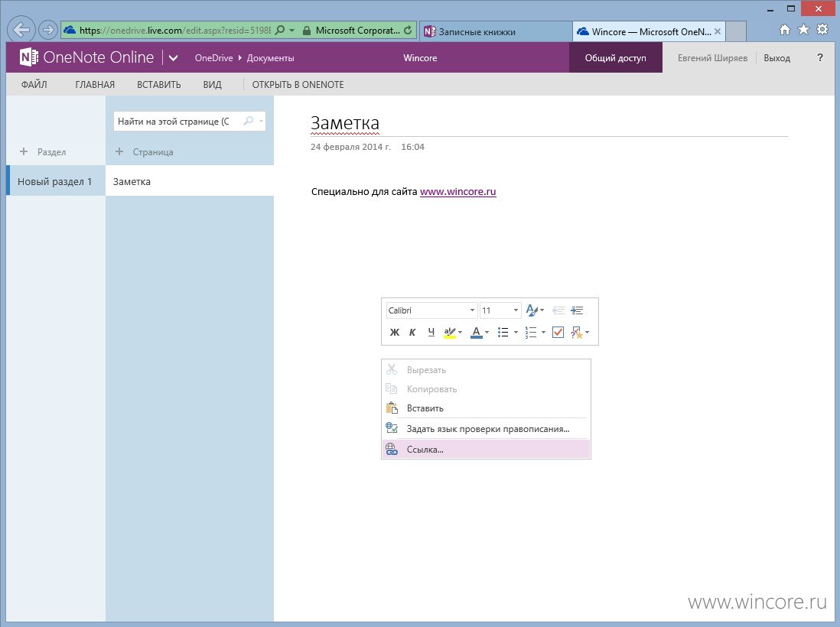Image resolution: width=840 pixels, height=627 pixels.
Task: Click the tags icon with star
Action: (x=576, y=333)
